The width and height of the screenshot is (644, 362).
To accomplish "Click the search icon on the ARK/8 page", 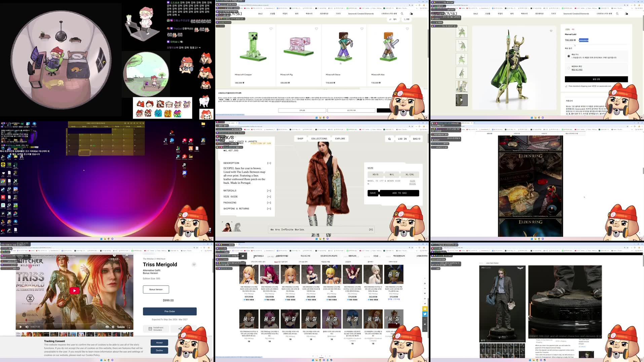I will (389, 139).
